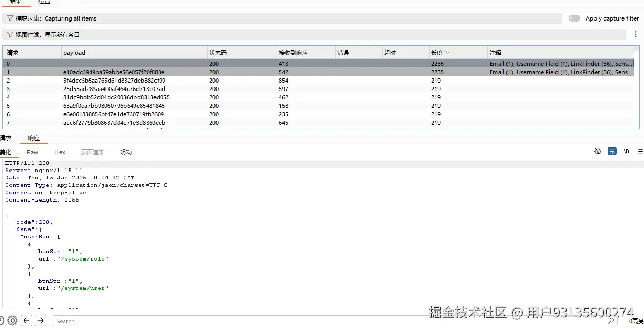
Task: Select payload 81dc9bdb52d04dc20036dbd8313ed055
Action: click(116, 97)
